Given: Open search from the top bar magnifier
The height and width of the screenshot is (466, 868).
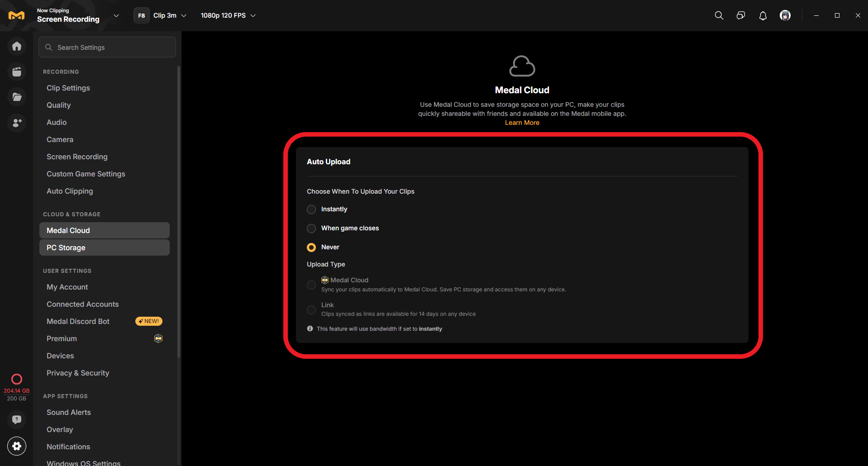Looking at the screenshot, I should coord(719,15).
